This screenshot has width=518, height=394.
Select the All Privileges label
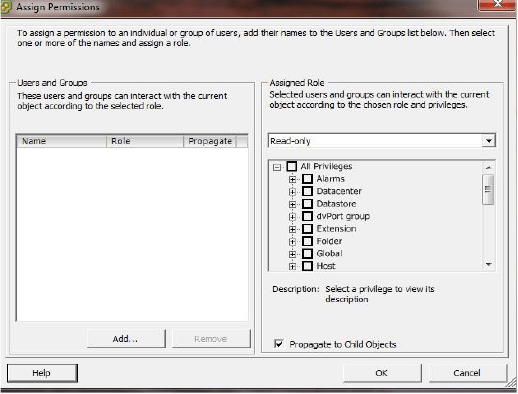pos(326,166)
